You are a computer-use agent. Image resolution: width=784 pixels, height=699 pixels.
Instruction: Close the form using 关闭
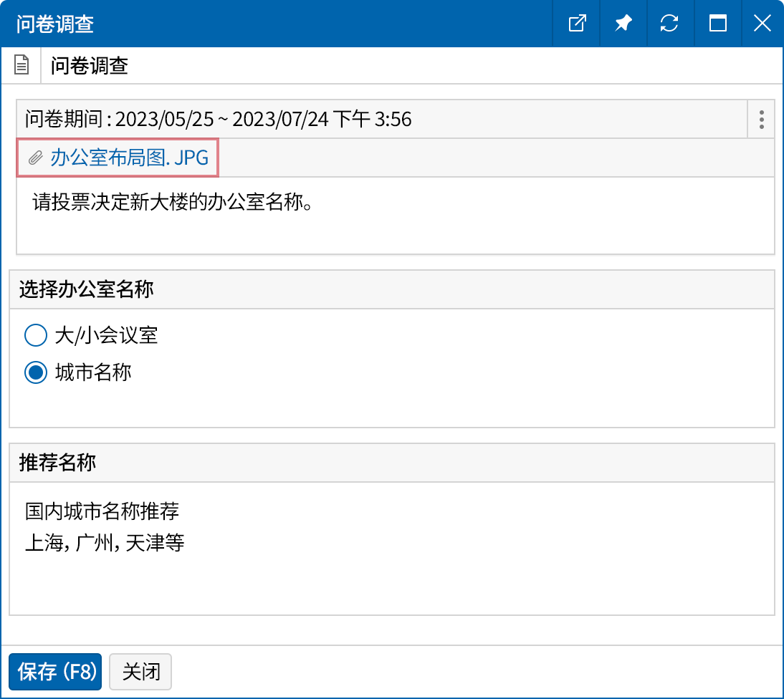point(140,672)
